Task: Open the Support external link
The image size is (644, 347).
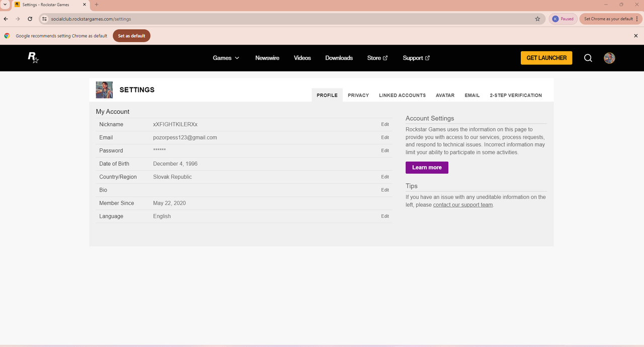Action: [x=416, y=58]
